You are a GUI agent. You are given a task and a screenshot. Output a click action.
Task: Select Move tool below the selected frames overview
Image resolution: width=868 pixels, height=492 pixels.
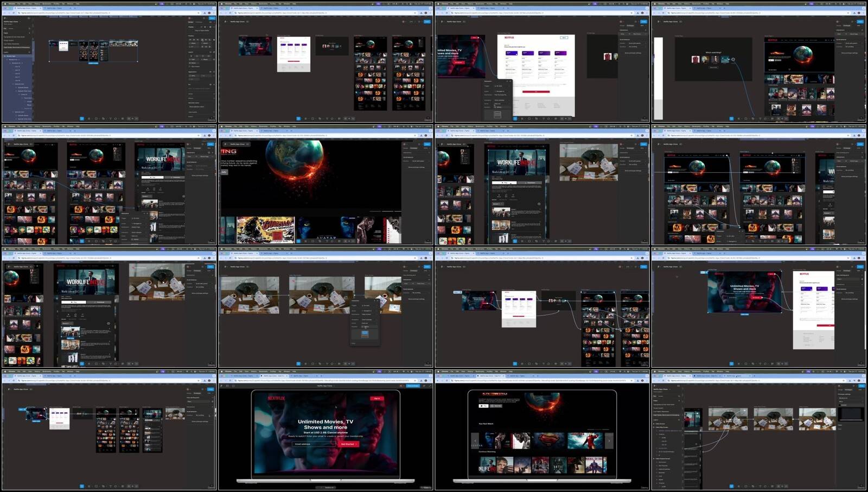point(82,118)
